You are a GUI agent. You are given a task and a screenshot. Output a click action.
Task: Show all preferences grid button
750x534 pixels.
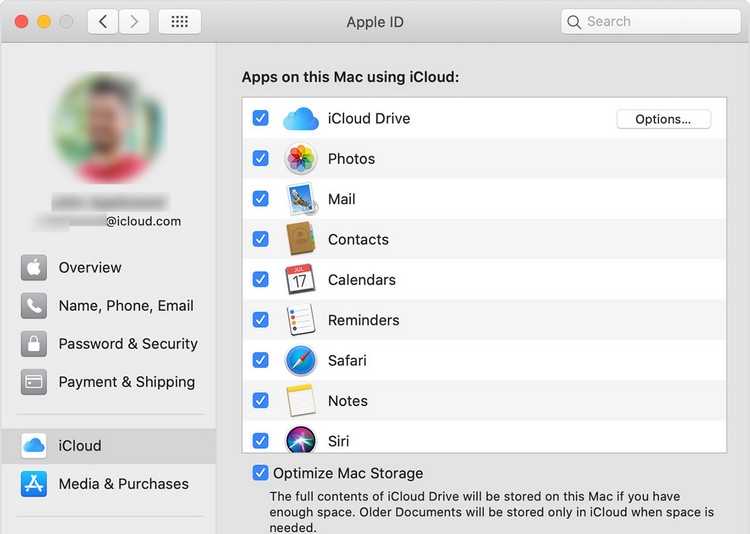click(x=179, y=22)
